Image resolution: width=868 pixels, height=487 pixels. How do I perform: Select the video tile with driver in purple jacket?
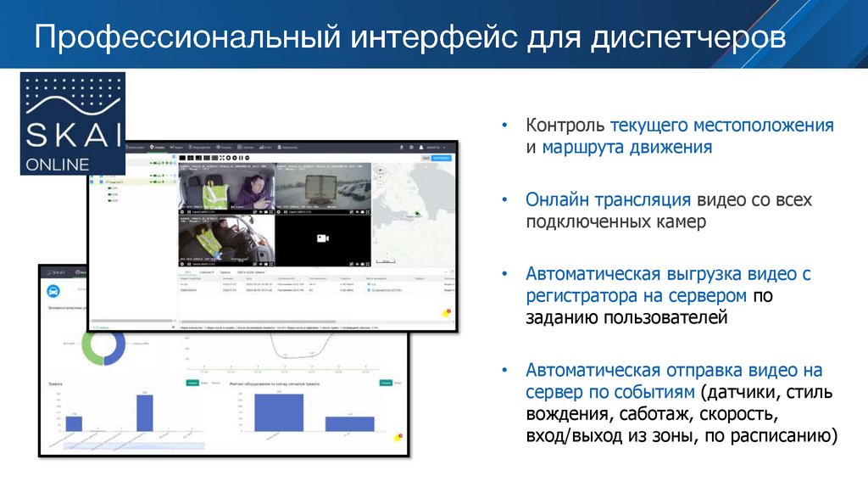(x=226, y=186)
